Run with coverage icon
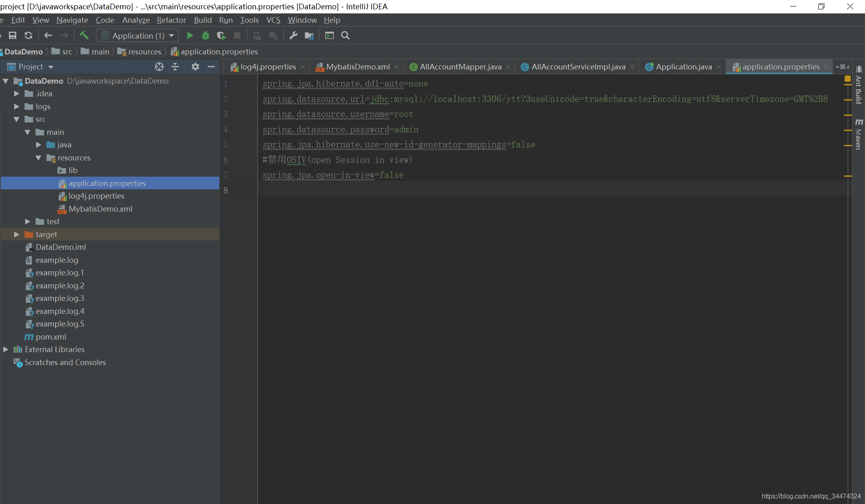The image size is (865, 504). click(x=221, y=36)
